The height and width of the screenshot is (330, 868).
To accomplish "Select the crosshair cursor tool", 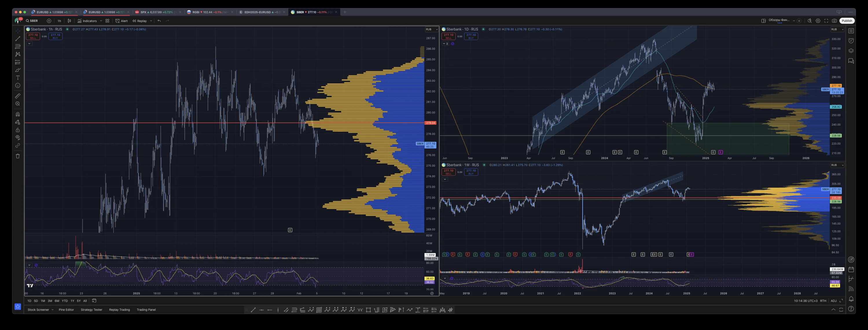I will (18, 31).
